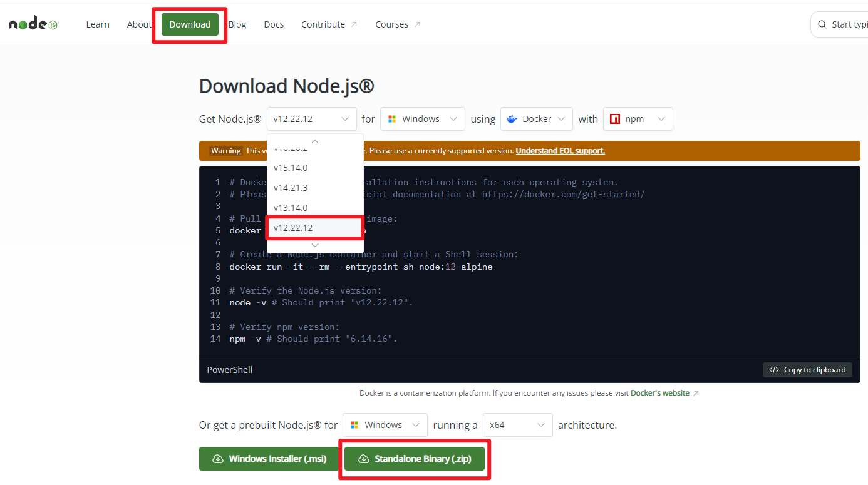Click the external-link arrow next to Contribute
Screen dimensions: 868x485
pyautogui.click(x=354, y=24)
